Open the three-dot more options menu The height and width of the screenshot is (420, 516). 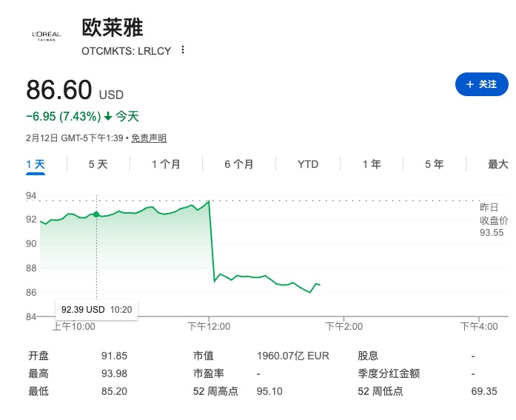(x=182, y=50)
